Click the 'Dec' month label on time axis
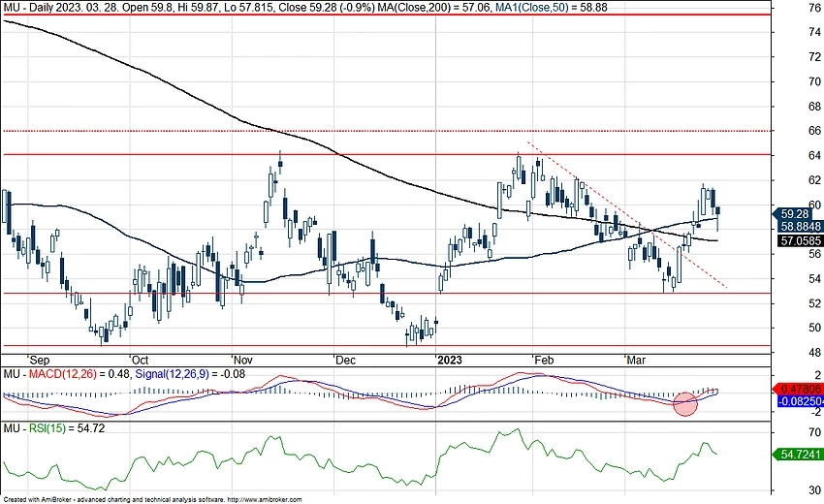Screen dimensions: 824x504 pos(345,360)
